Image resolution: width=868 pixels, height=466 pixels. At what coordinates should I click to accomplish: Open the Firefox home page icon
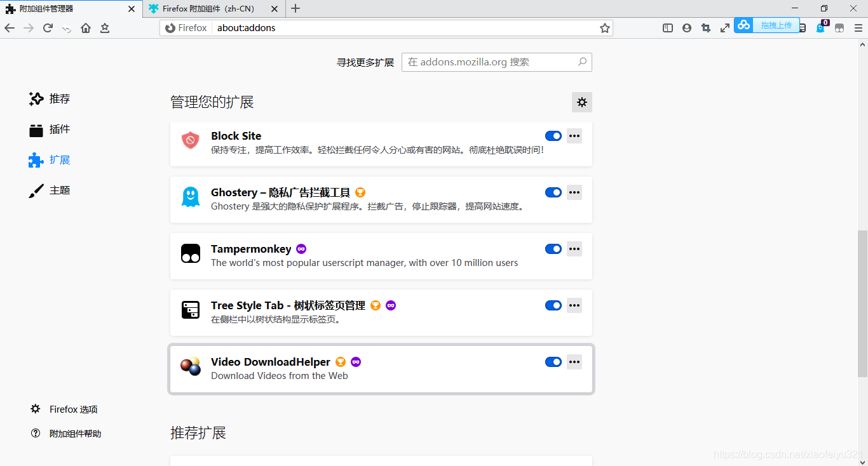(x=86, y=28)
